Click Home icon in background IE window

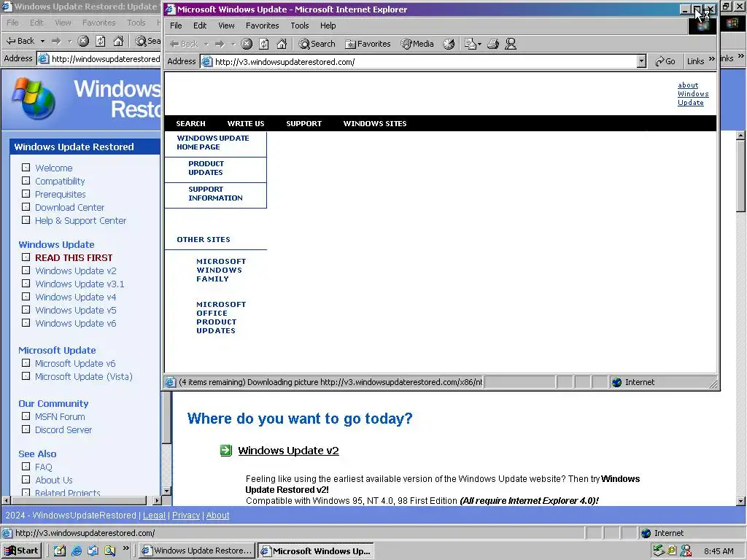(x=118, y=41)
